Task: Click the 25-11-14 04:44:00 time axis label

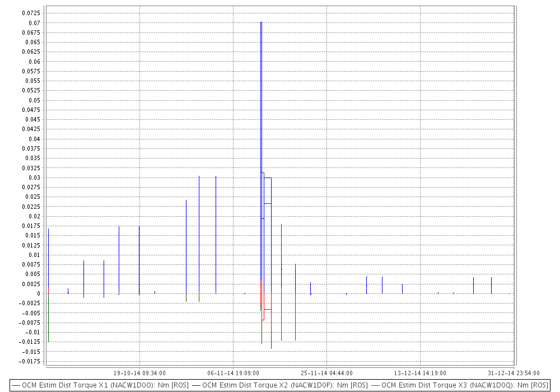Action: click(x=327, y=373)
